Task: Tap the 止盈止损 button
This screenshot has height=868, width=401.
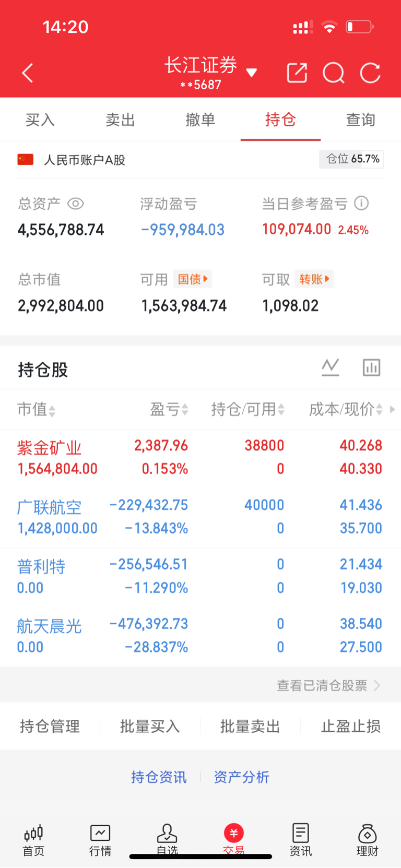Action: (351, 726)
